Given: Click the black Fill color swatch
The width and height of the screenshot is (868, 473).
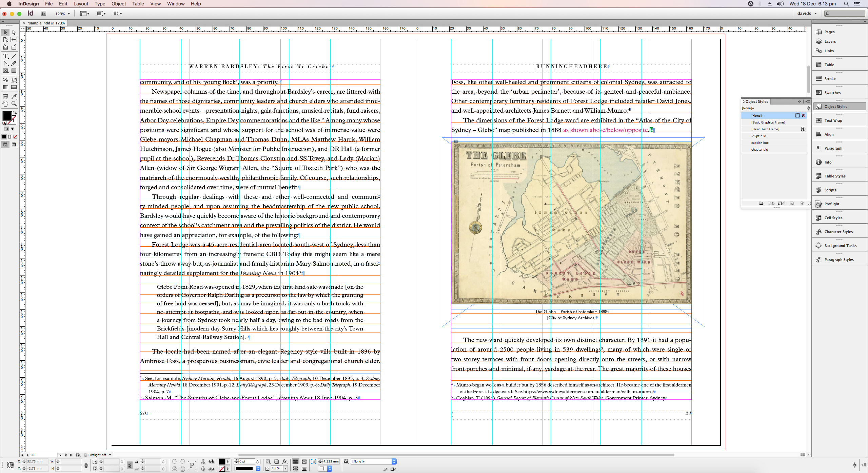Looking at the screenshot, I should tap(7, 116).
